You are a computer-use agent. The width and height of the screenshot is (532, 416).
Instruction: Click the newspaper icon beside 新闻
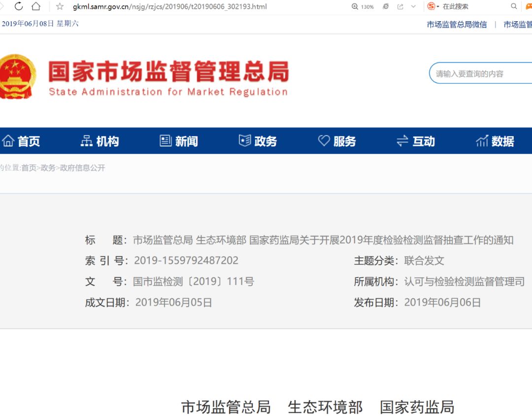tap(166, 140)
